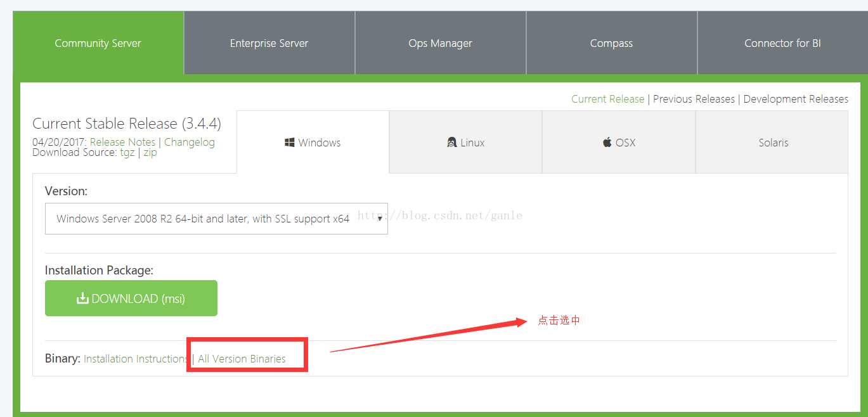Click the 04/20/2017 release date text
Image resolution: width=868 pixels, height=417 pixels.
(60, 142)
